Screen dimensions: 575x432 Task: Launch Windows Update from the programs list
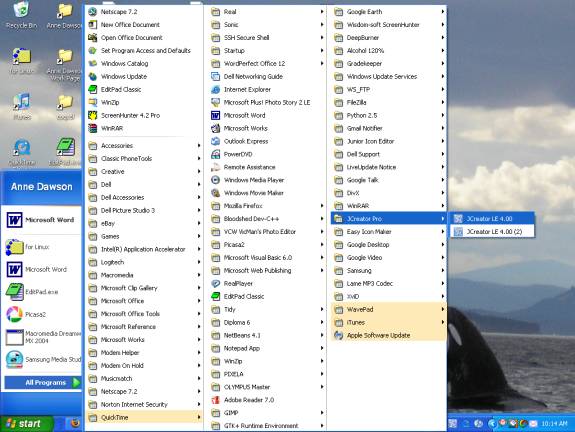tap(144, 76)
